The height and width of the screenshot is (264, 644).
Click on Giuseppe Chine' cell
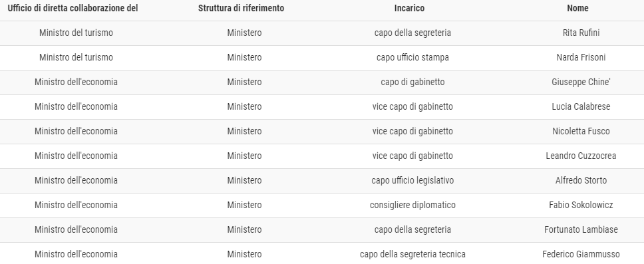point(581,82)
